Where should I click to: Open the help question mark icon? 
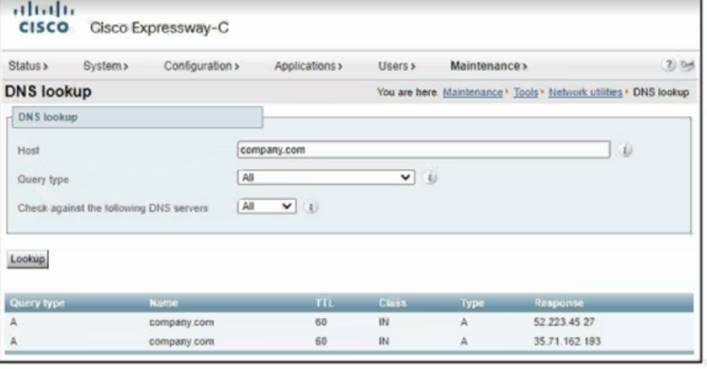669,65
